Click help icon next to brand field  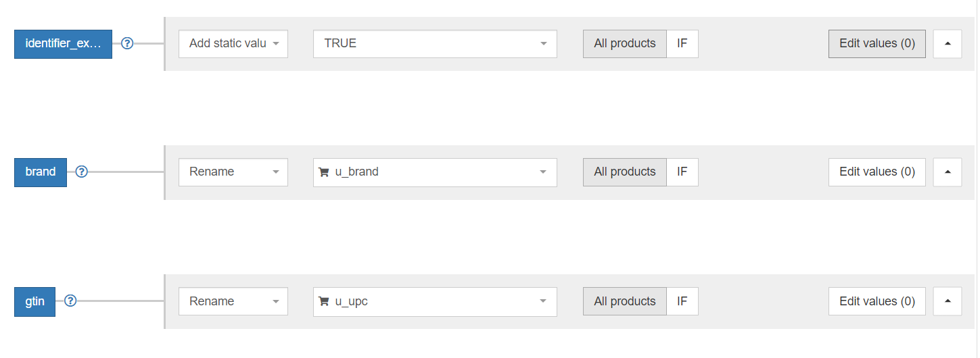[x=81, y=172]
